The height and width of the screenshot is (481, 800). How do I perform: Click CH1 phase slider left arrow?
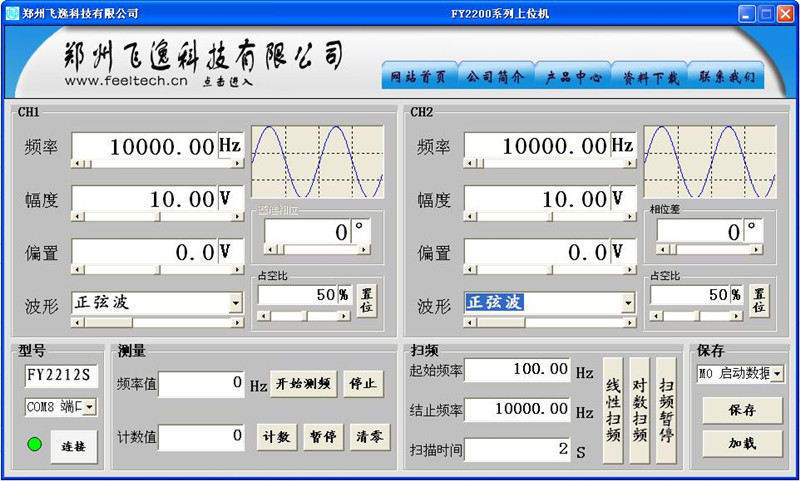pos(270,249)
